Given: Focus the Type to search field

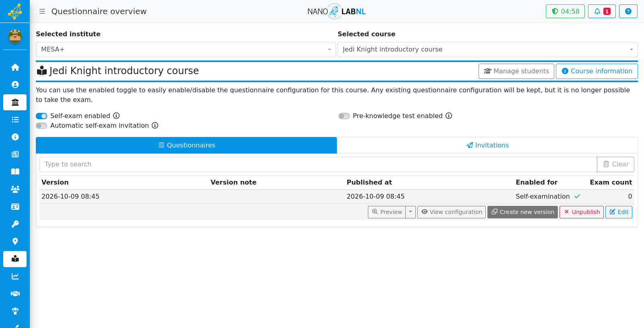Looking at the screenshot, I should coord(318,164).
